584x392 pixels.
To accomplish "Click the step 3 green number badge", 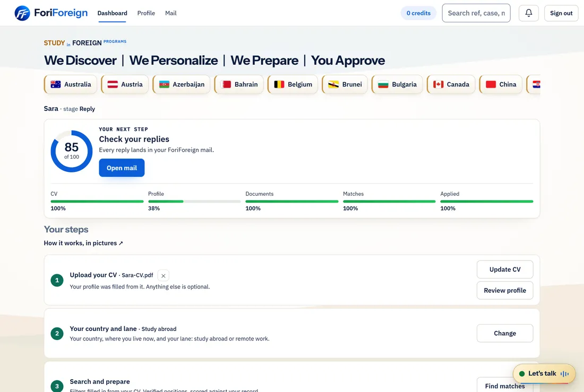I will click(x=57, y=386).
